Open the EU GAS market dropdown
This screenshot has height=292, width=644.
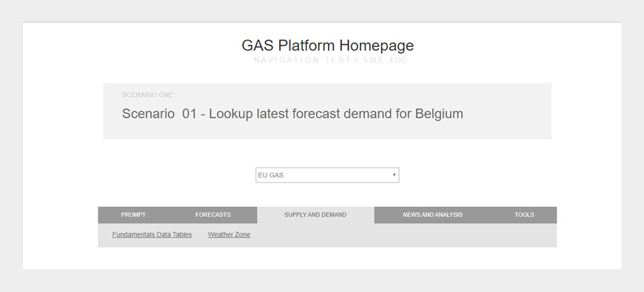coord(327,175)
